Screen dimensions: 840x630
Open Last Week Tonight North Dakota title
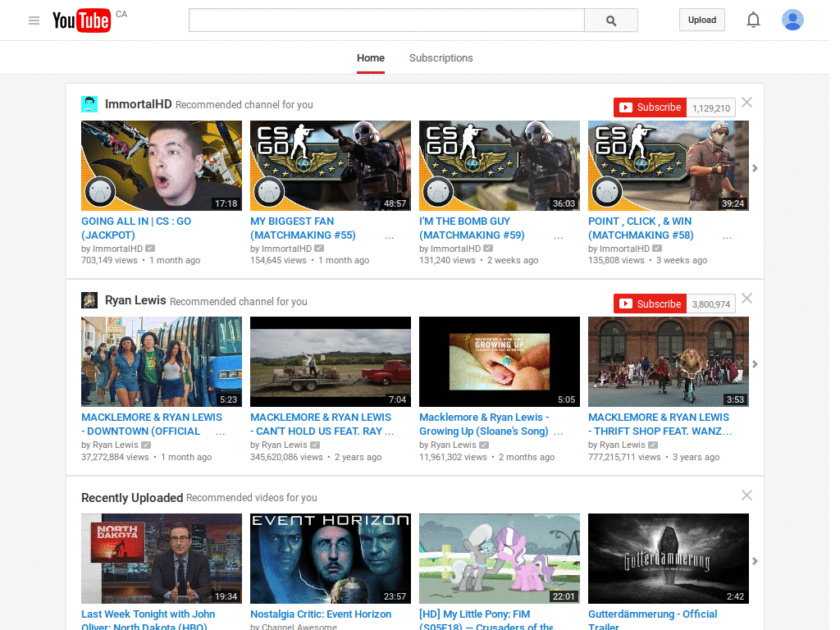click(148, 620)
